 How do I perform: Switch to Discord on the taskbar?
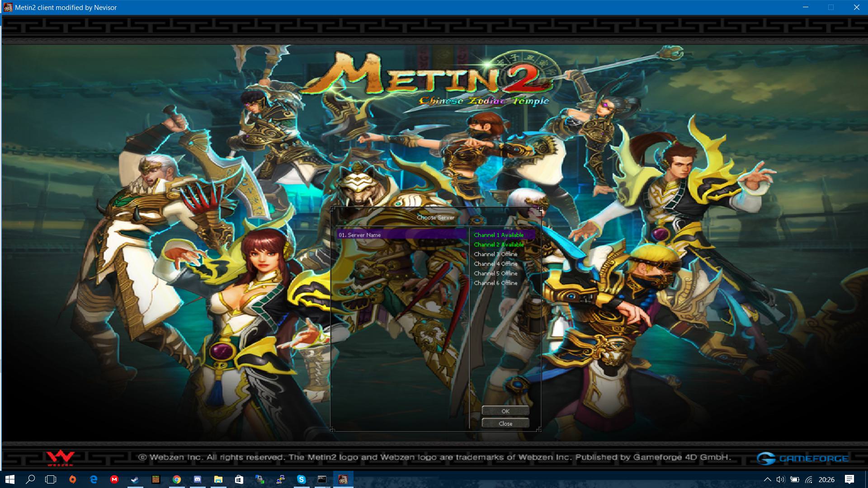[x=198, y=479]
